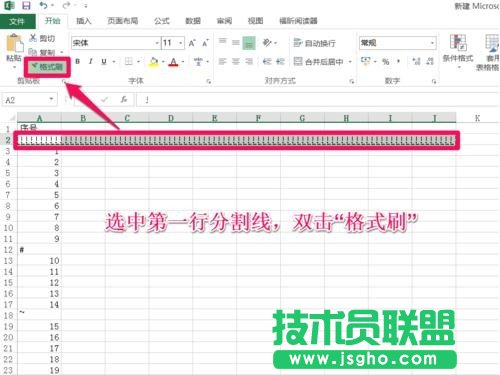Click the Center alignment icon
The height and width of the screenshot is (375, 500).
pos(236,61)
